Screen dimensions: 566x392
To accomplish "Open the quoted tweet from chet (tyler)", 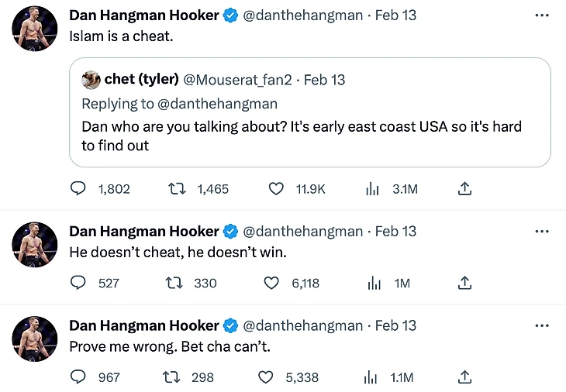I will pos(309,112).
